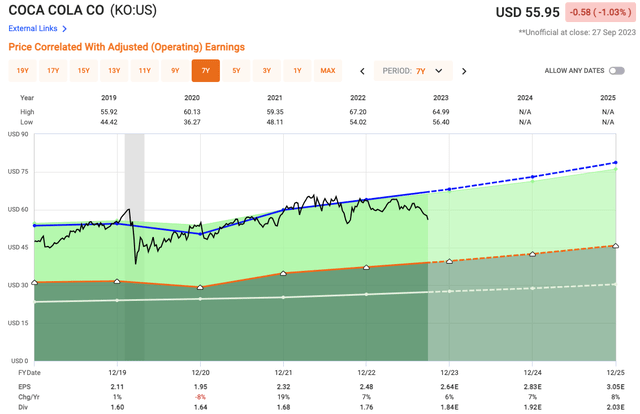Screen dimensions: 640x414
Task: Select the 11Y time range button
Action: coord(144,71)
